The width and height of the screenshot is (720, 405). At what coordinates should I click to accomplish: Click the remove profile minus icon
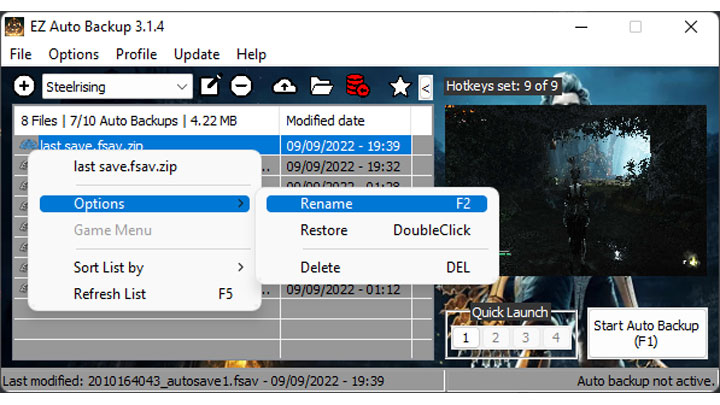click(x=241, y=86)
